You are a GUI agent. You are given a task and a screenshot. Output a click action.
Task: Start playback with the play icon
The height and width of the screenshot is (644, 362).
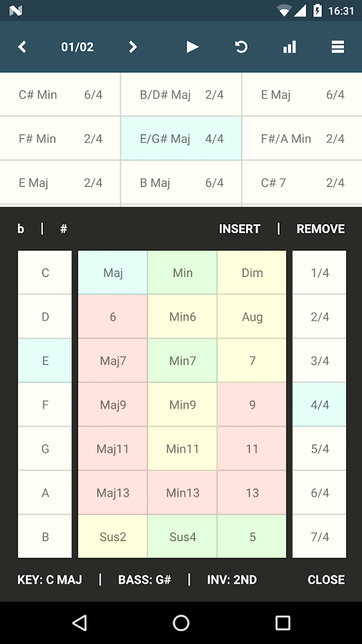(x=192, y=47)
